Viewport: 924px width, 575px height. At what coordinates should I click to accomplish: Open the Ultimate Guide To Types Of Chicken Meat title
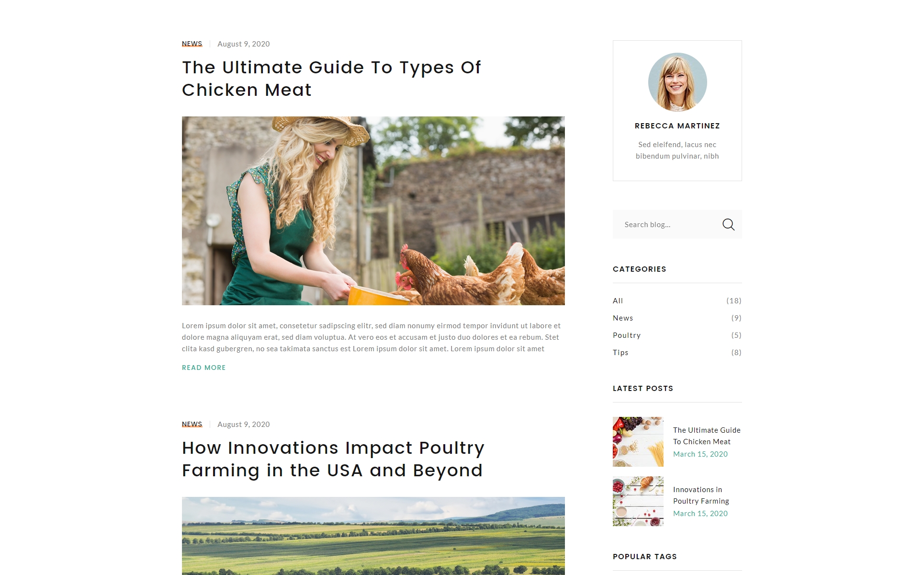click(331, 79)
